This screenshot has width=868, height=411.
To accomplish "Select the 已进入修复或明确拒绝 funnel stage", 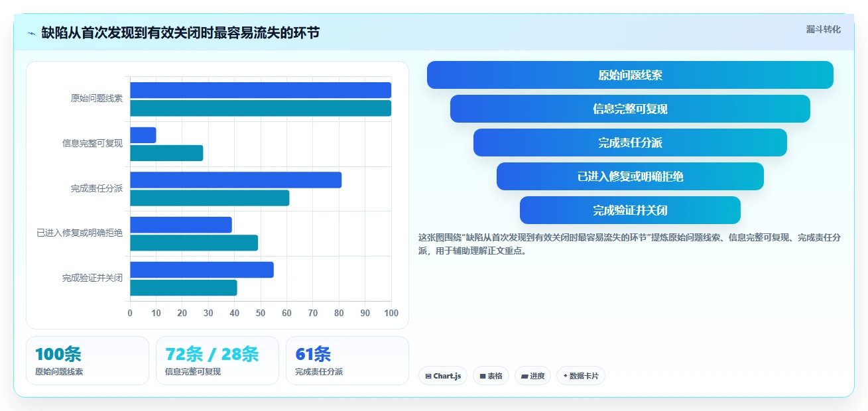I will pos(630,176).
